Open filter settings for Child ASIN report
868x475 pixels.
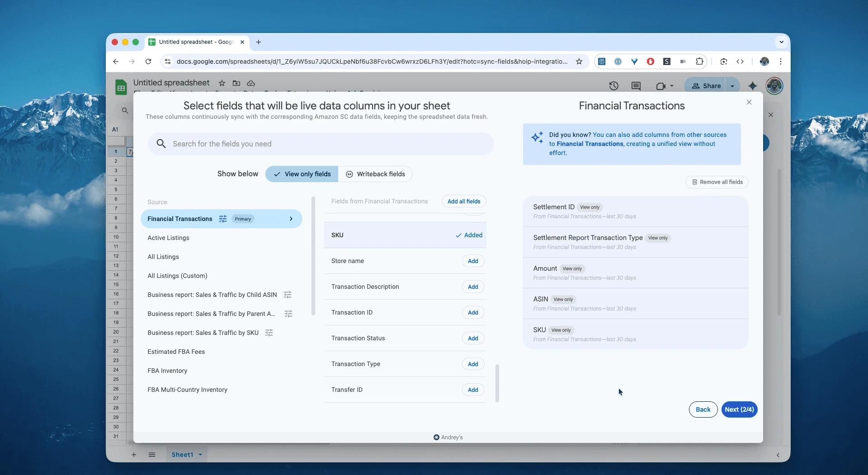288,295
